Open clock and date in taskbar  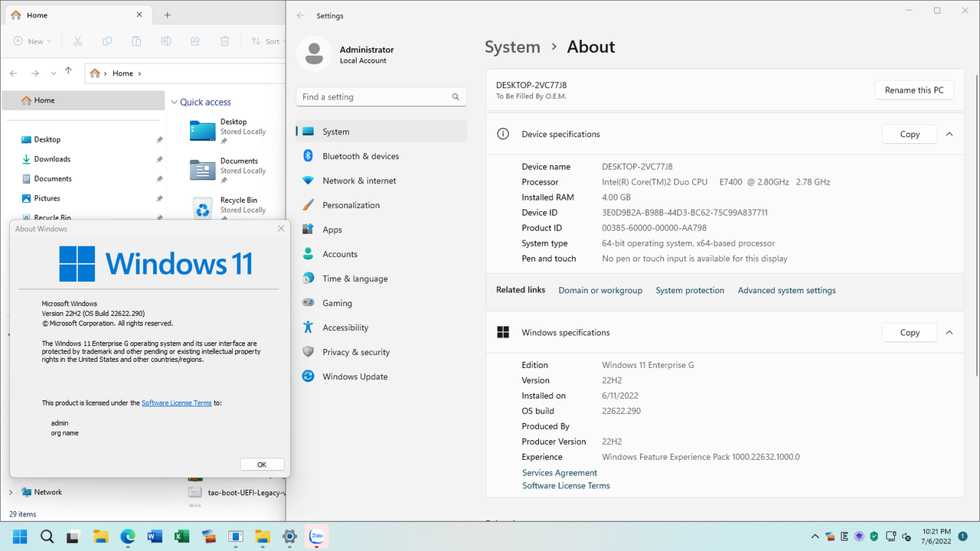click(938, 536)
